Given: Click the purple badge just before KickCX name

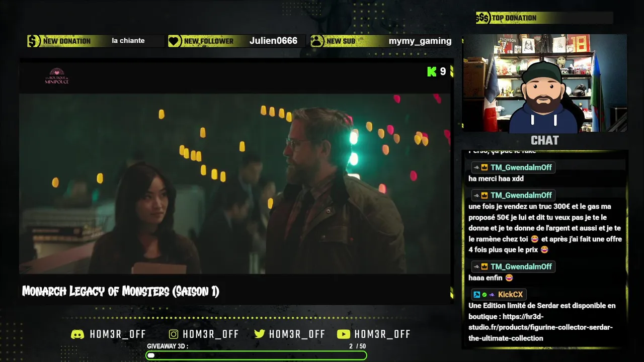Looking at the screenshot, I should point(492,295).
